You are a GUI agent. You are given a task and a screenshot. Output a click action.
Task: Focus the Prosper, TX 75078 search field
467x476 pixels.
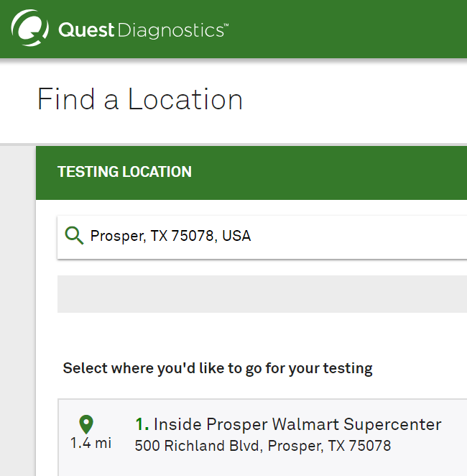point(262,237)
